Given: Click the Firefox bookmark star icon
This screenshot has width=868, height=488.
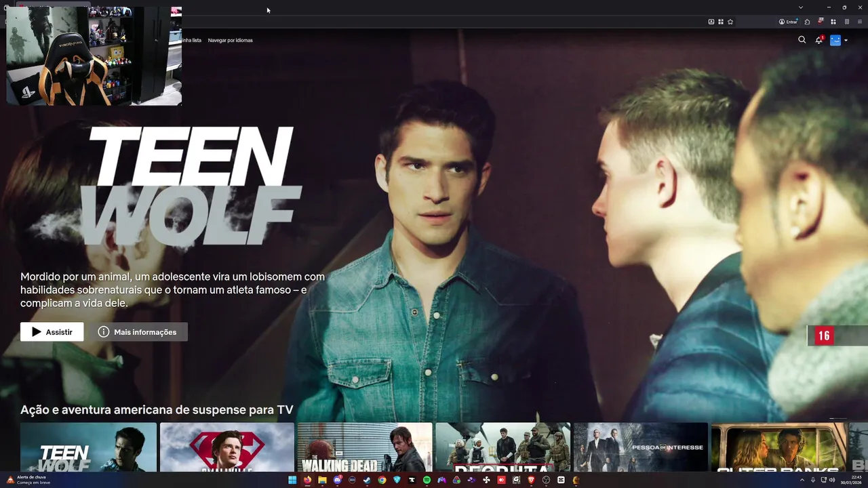Looking at the screenshot, I should coord(730,22).
